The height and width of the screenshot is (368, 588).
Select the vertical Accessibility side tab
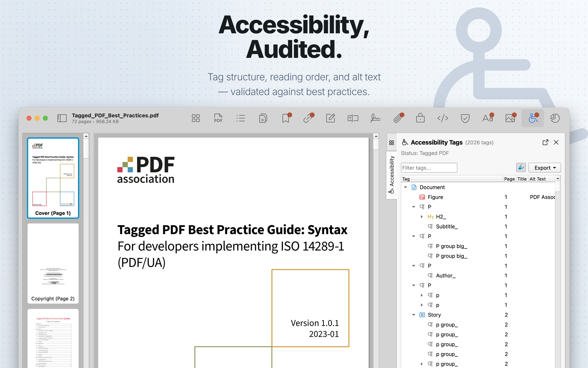point(391,175)
